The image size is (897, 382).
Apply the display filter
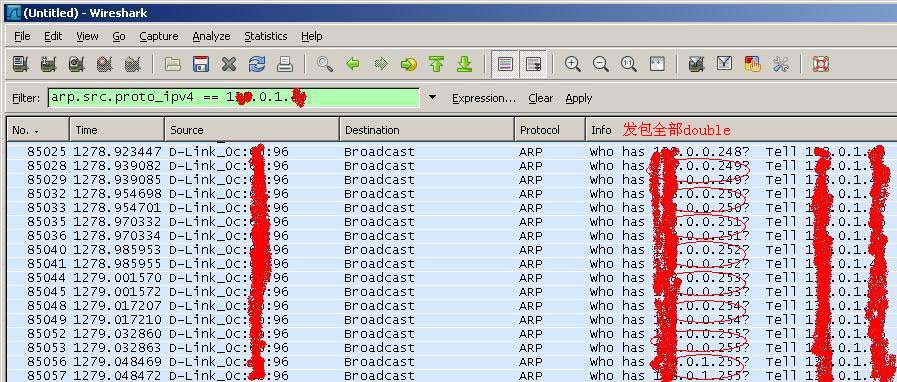point(579,98)
